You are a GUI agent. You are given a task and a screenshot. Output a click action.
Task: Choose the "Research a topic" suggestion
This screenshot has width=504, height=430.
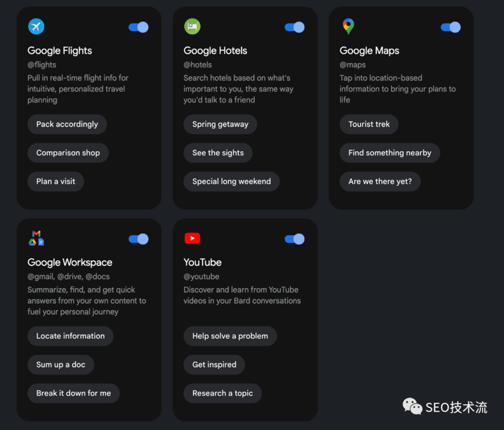(222, 393)
